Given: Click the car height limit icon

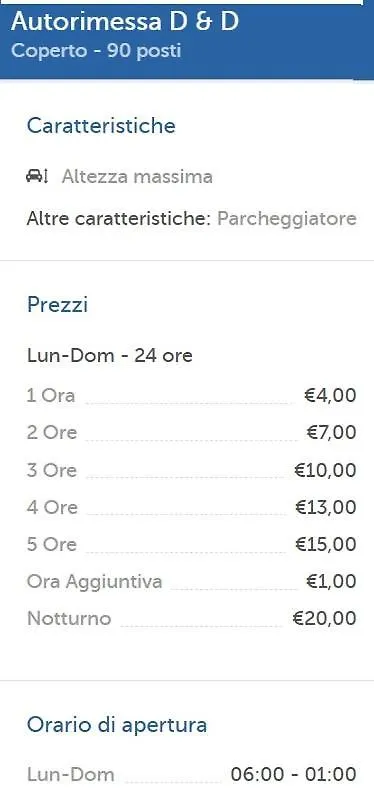Looking at the screenshot, I should [36, 176].
